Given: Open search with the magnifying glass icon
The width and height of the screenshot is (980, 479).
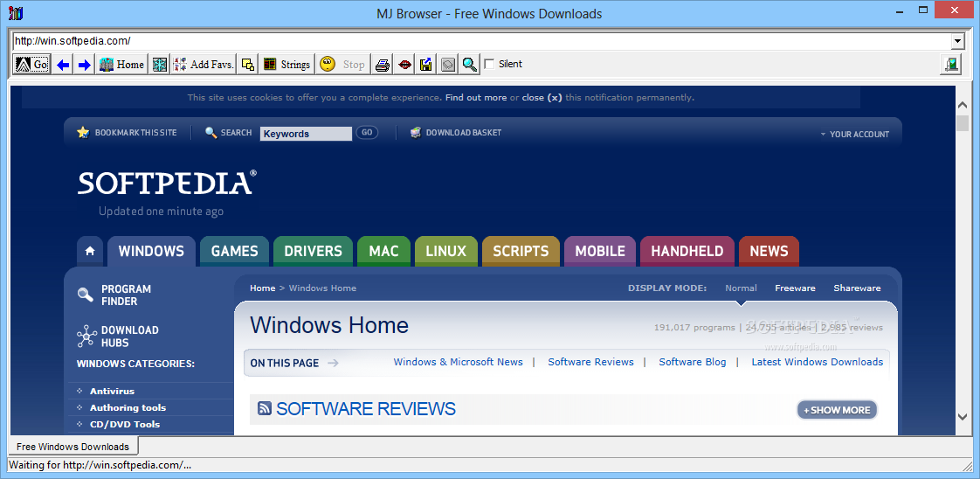Looking at the screenshot, I should pos(469,65).
